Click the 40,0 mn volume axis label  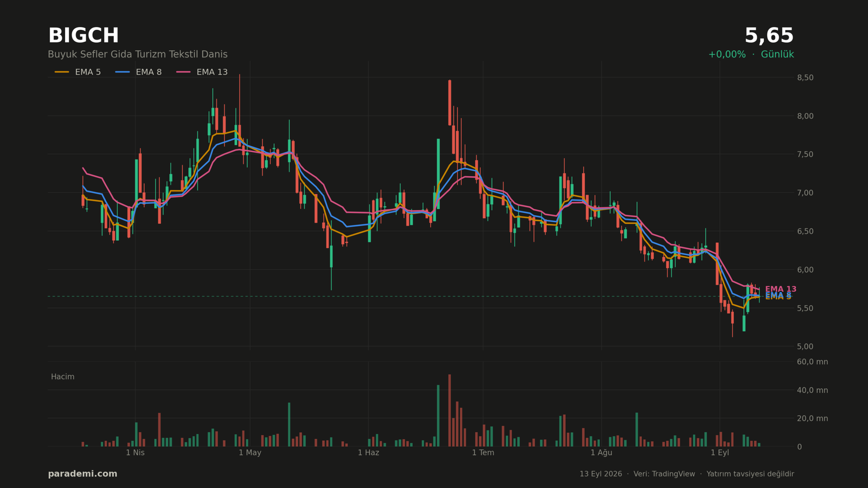(812, 390)
